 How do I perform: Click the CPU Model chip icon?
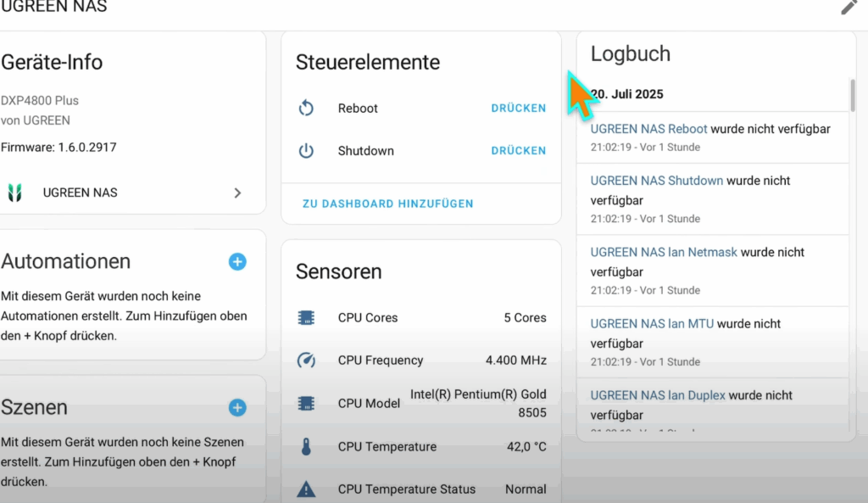click(x=306, y=403)
